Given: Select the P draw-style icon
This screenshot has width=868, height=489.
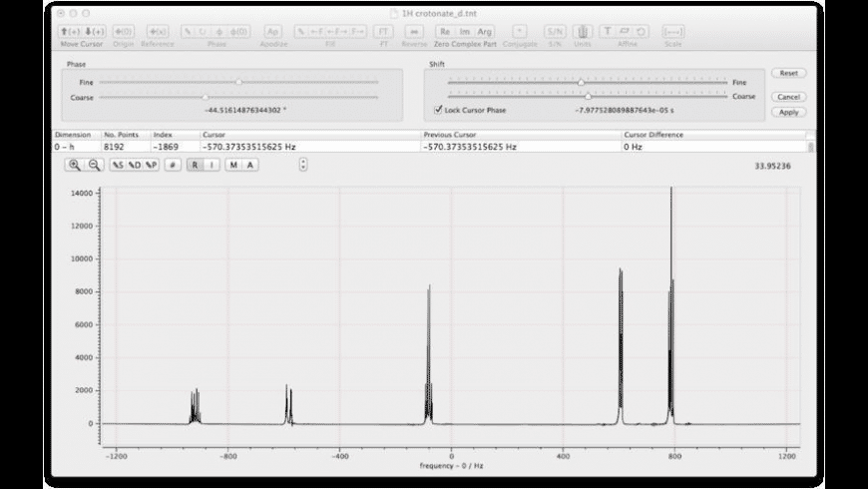Looking at the screenshot, I should (x=151, y=165).
